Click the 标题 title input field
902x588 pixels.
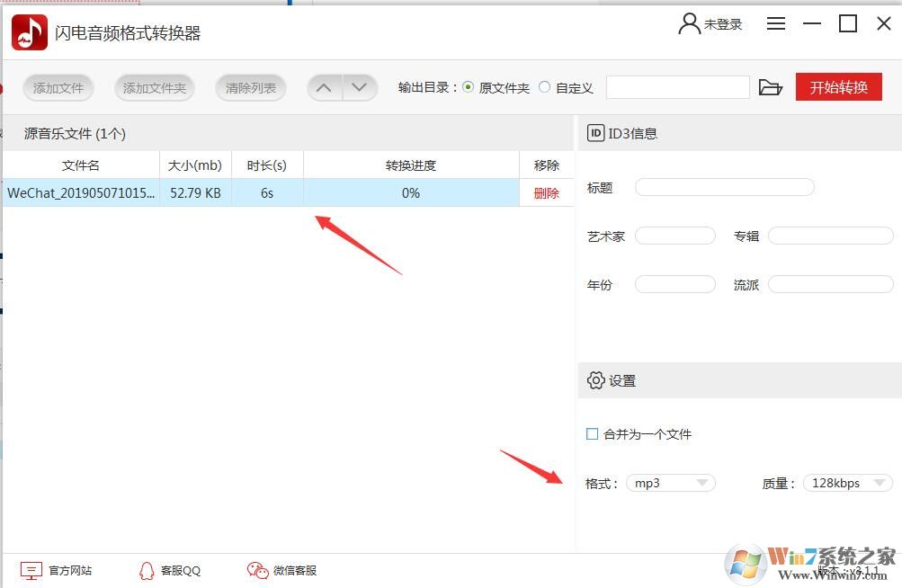[x=724, y=187]
